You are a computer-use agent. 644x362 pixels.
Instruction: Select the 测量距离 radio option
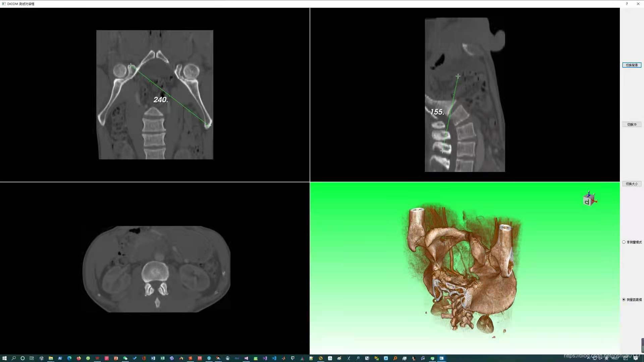[x=624, y=300]
